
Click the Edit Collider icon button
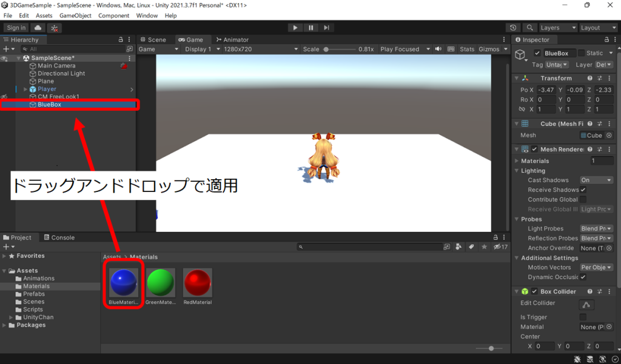(586, 303)
